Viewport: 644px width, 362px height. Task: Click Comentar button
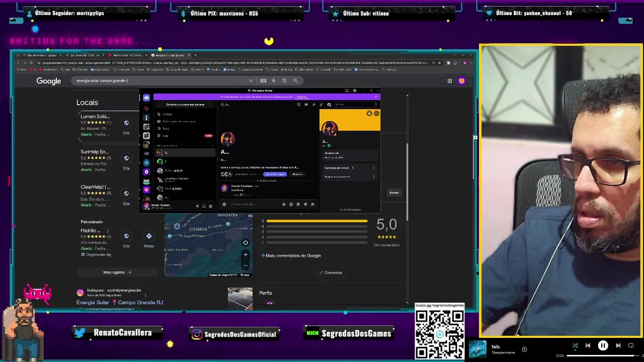click(331, 273)
